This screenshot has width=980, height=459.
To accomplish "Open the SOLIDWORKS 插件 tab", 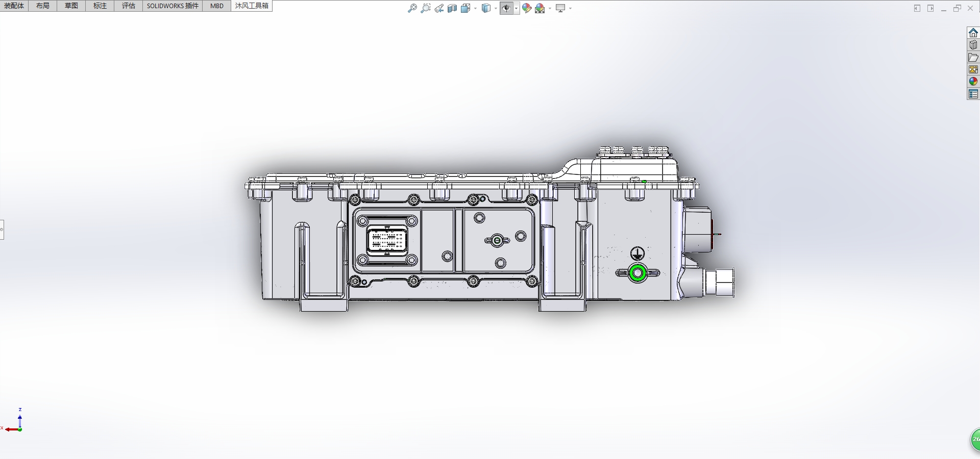I will [x=173, y=6].
